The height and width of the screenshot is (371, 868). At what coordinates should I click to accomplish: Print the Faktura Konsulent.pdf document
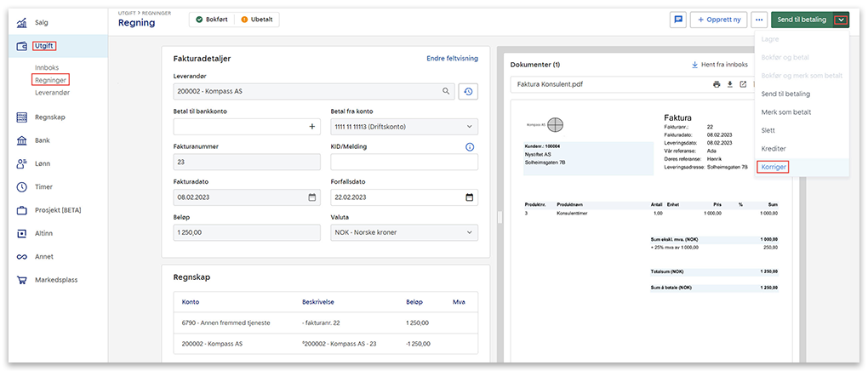[x=717, y=84]
